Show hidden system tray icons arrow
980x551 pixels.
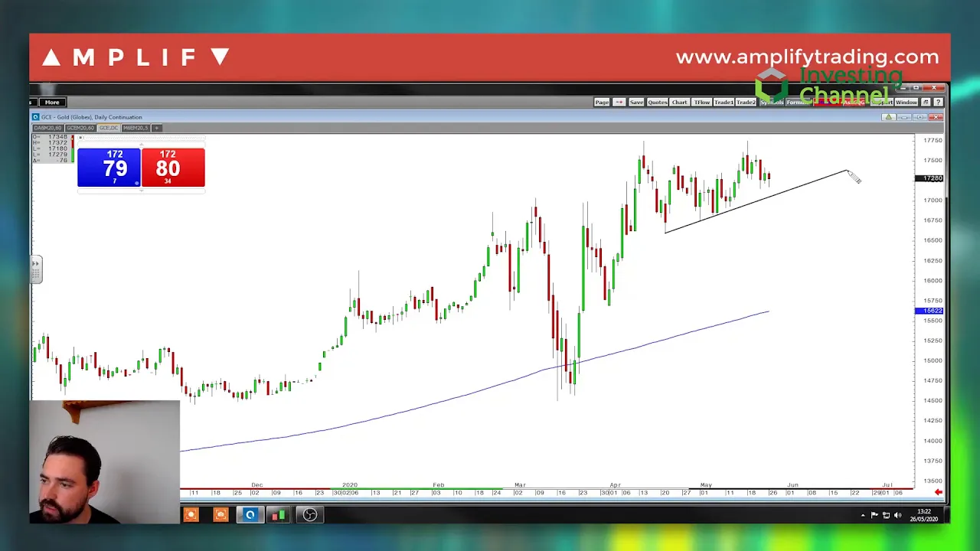(863, 515)
